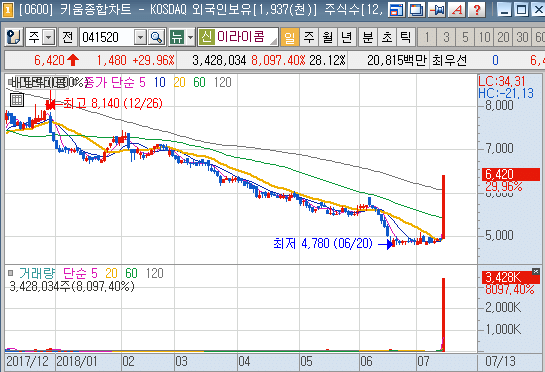Click the 5-day moving average legend in price chart

143,82
